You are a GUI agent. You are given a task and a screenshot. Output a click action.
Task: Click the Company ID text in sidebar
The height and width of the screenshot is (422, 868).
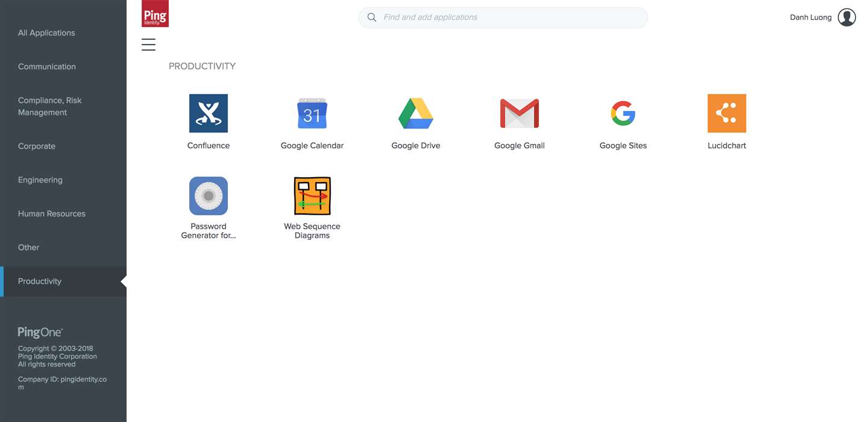(x=62, y=383)
